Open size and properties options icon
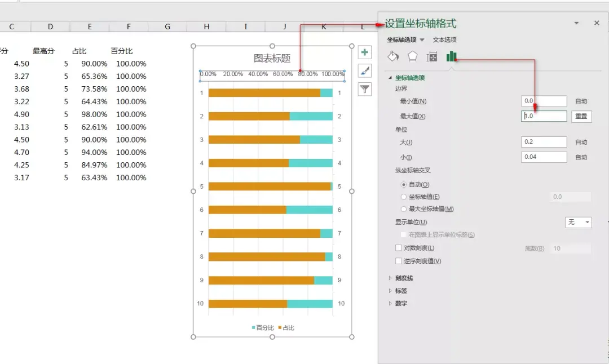The height and width of the screenshot is (364, 609). 433,56
